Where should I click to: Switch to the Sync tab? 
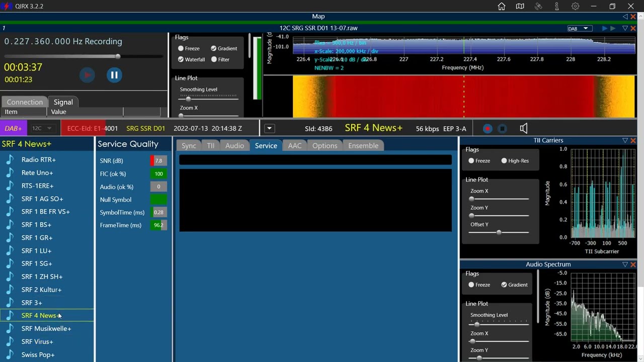pyautogui.click(x=189, y=146)
